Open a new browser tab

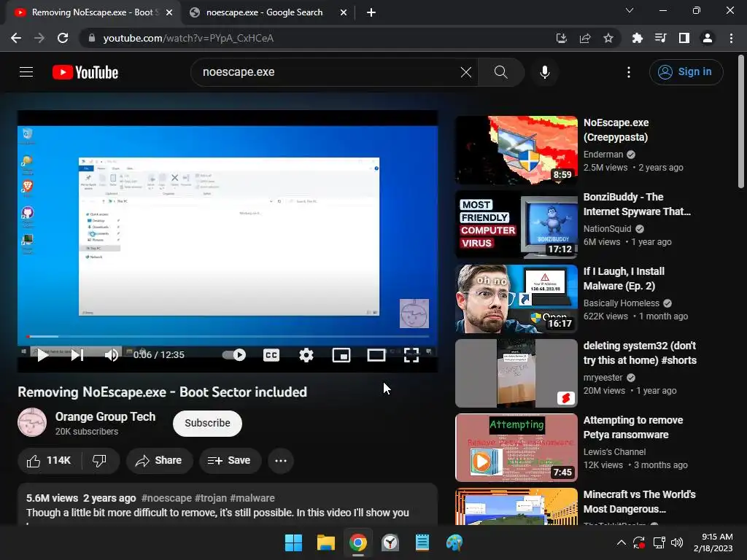click(371, 12)
